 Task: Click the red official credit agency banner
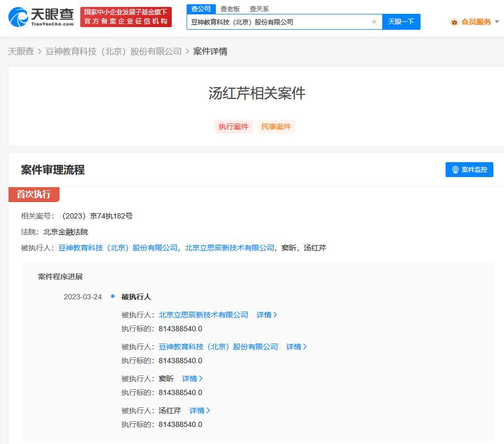pos(125,17)
